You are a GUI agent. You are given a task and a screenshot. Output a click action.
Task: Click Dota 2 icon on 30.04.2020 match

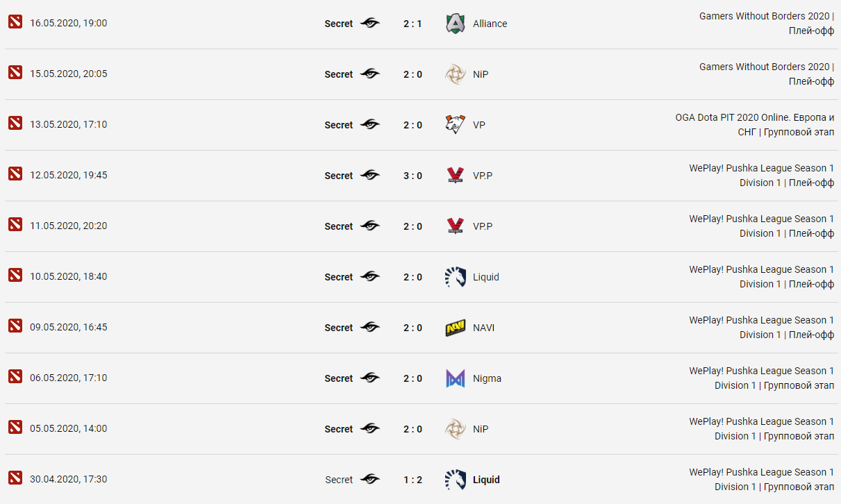click(15, 478)
